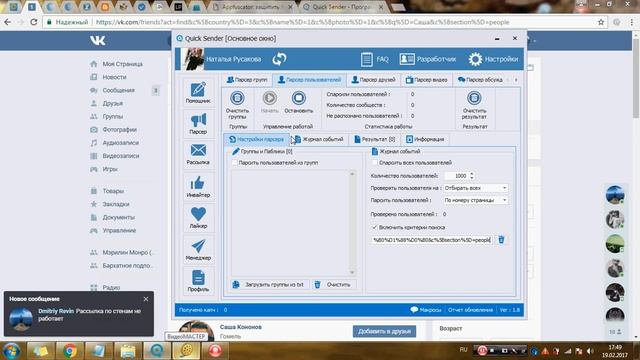Click Загрузить группы из txt button
Screen dimensions: 640x360
coord(269,284)
